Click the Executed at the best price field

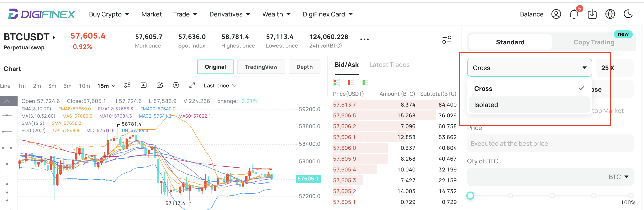550,144
